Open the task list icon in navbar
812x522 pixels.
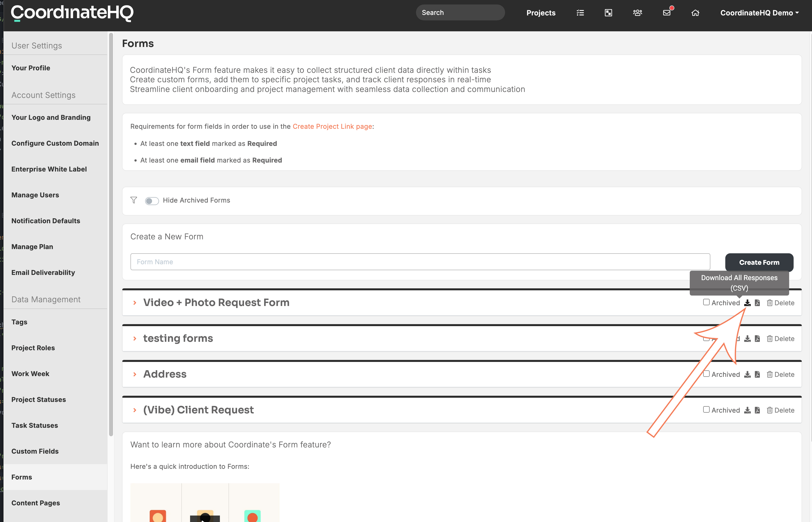click(580, 13)
